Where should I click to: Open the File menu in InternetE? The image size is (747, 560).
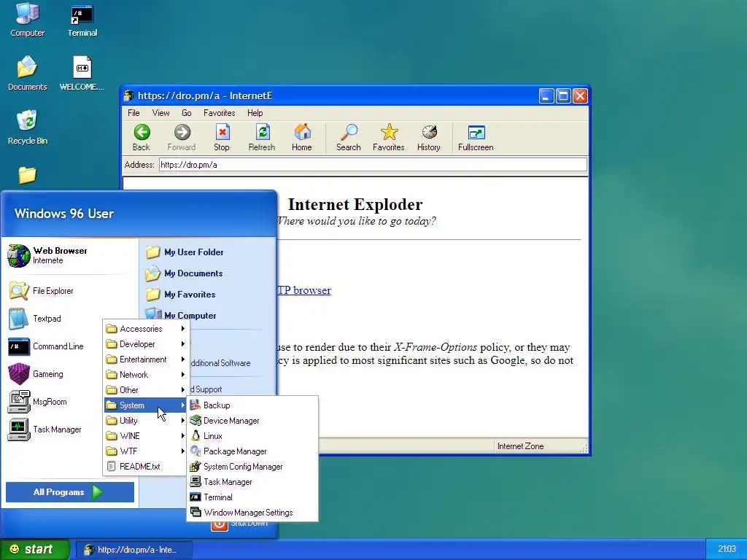tap(134, 113)
